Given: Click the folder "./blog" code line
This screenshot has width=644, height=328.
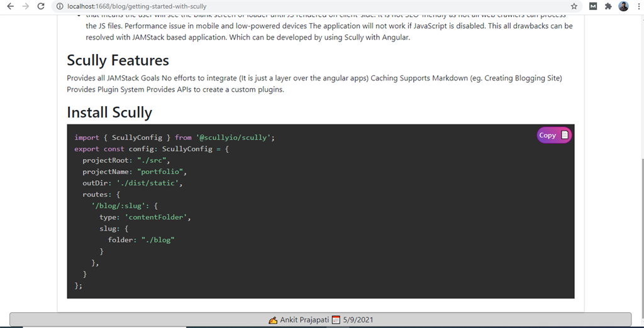Looking at the screenshot, I should [142, 240].
